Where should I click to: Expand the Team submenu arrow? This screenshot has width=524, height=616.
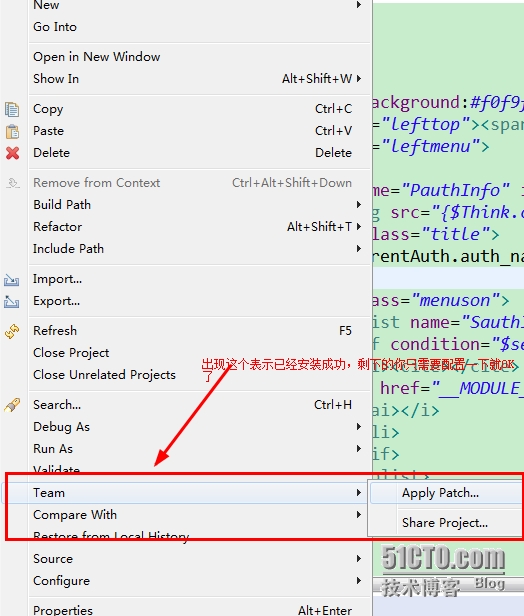pos(359,493)
